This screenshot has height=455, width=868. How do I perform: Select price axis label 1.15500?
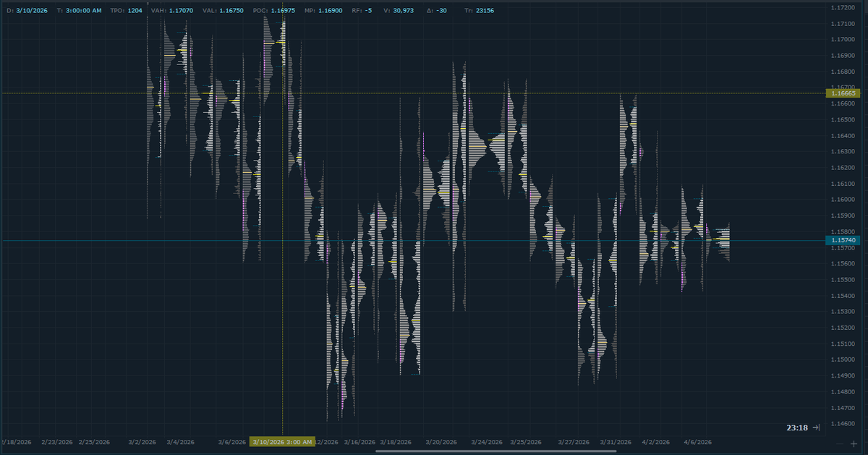point(844,279)
